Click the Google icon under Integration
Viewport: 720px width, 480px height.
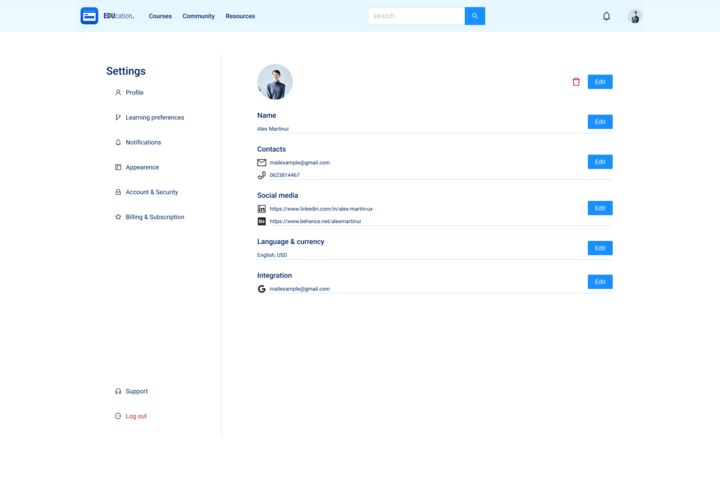point(261,289)
